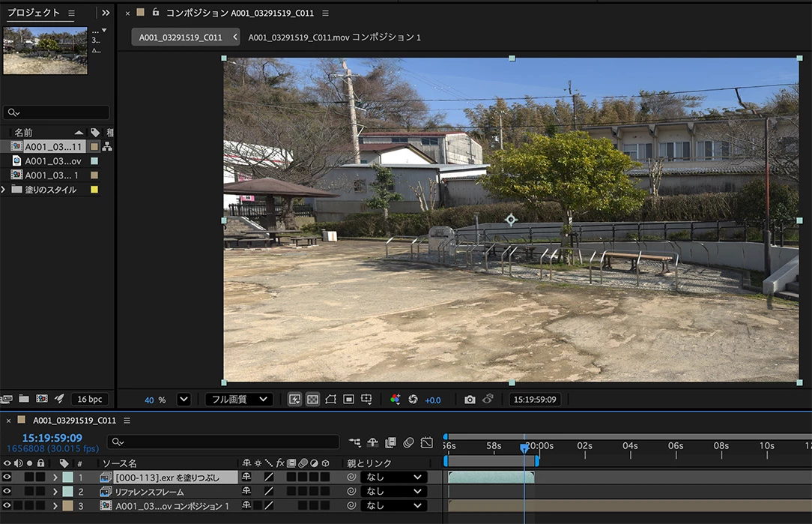Go to A001_03291519_C011.mov コンポジション 1 breadcrumb
This screenshot has width=812, height=524.
[335, 37]
